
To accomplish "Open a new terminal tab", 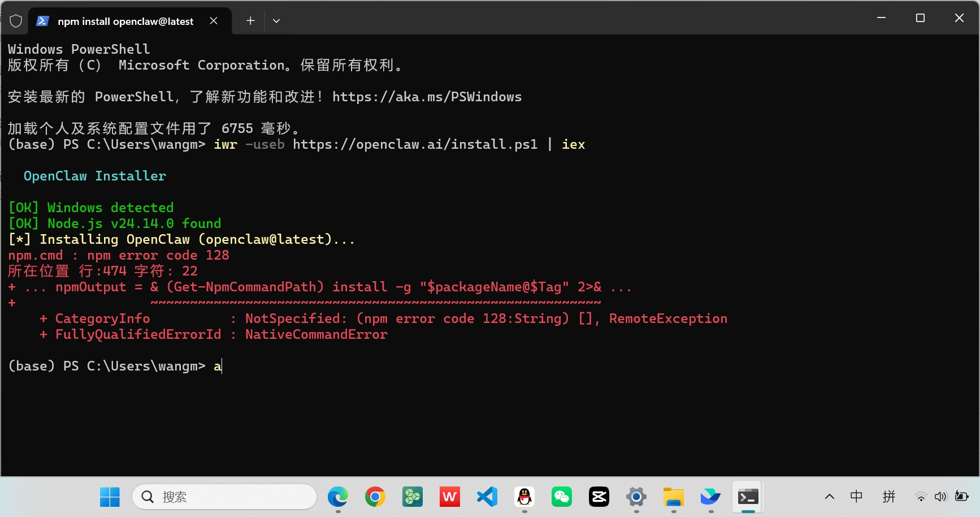I will pos(250,21).
